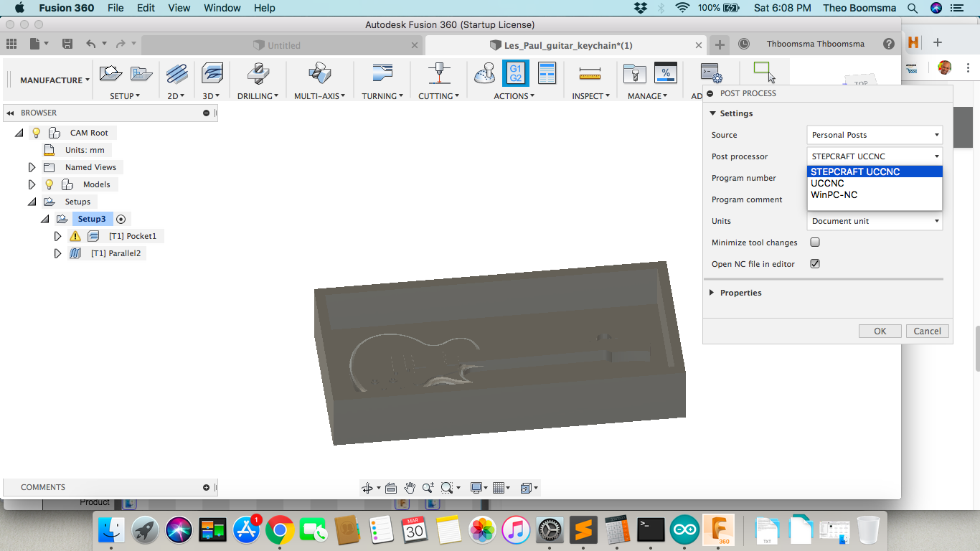Close the Les_Paul_guitar_keychain tab

(699, 45)
